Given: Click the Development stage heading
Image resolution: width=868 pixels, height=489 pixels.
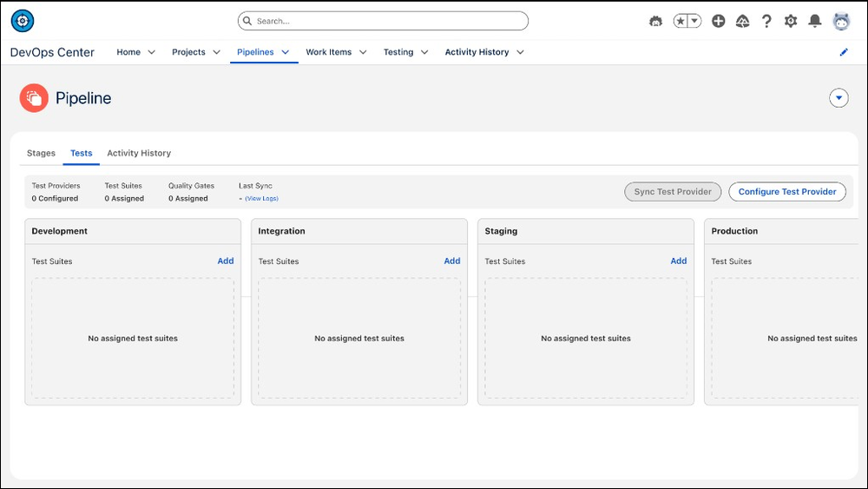Looking at the screenshot, I should (59, 231).
